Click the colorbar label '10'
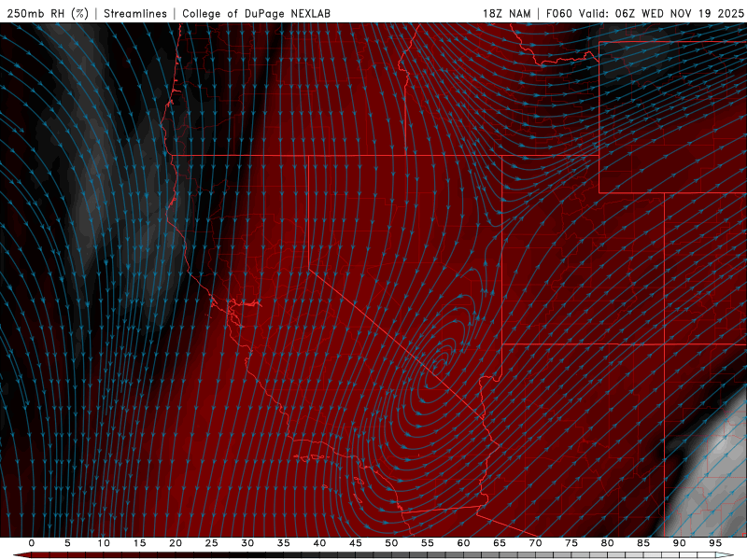Viewport: 747px width, 560px height. coord(104,543)
